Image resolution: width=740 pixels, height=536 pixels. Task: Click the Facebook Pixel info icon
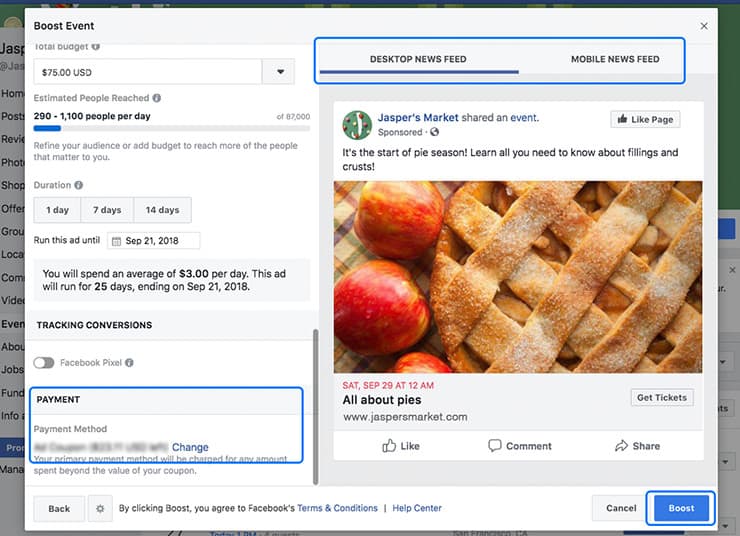(x=129, y=363)
